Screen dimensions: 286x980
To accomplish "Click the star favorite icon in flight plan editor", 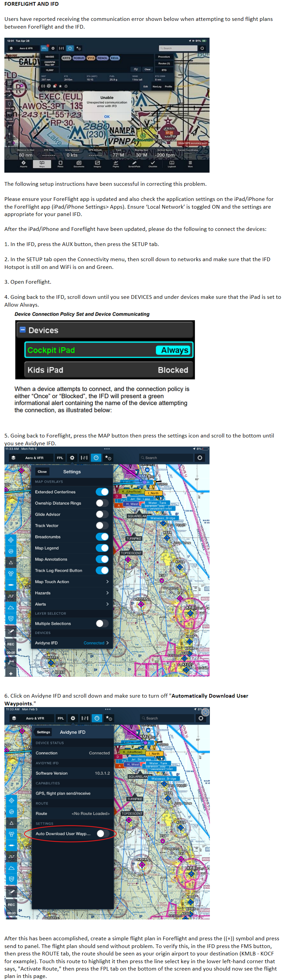I will coord(60,86).
